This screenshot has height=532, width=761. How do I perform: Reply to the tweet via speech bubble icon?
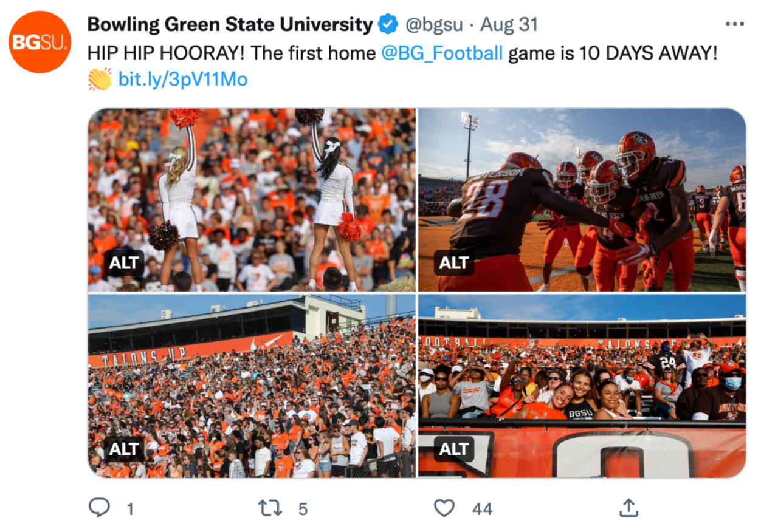click(x=99, y=508)
